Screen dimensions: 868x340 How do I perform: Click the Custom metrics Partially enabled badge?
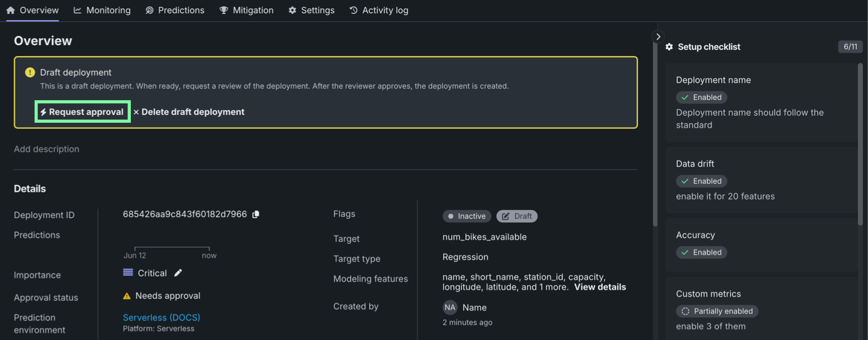click(717, 311)
